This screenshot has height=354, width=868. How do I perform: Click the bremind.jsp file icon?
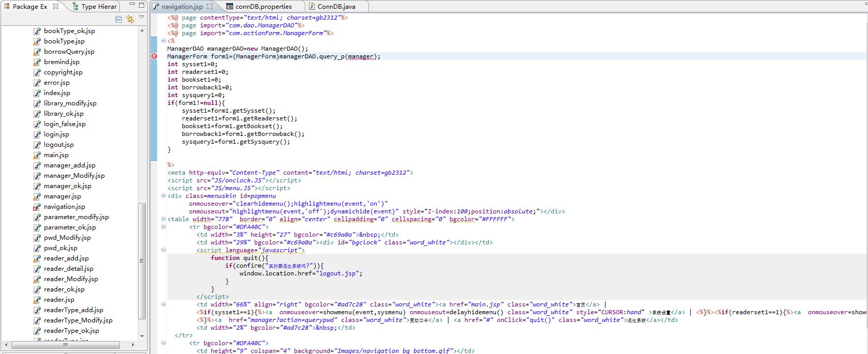click(x=37, y=62)
